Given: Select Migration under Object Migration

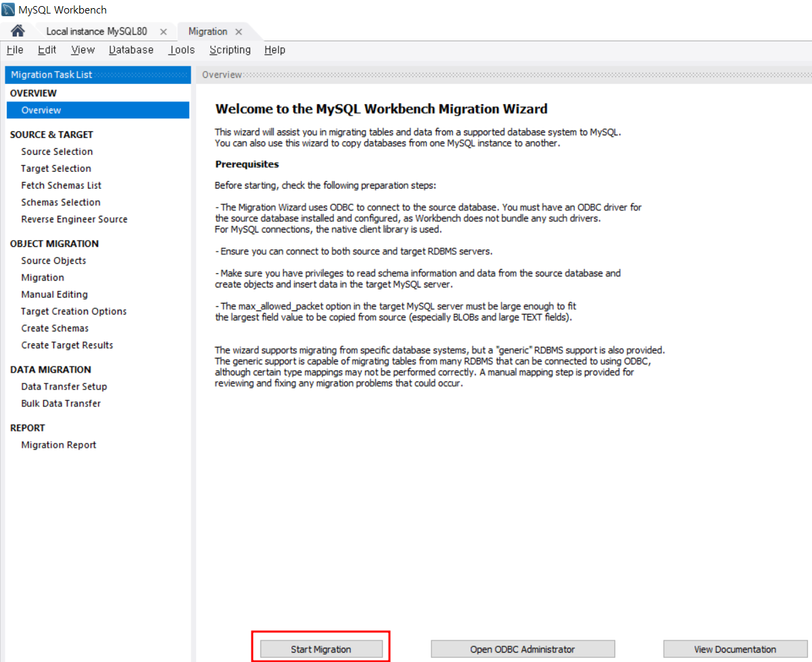Looking at the screenshot, I should [43, 277].
